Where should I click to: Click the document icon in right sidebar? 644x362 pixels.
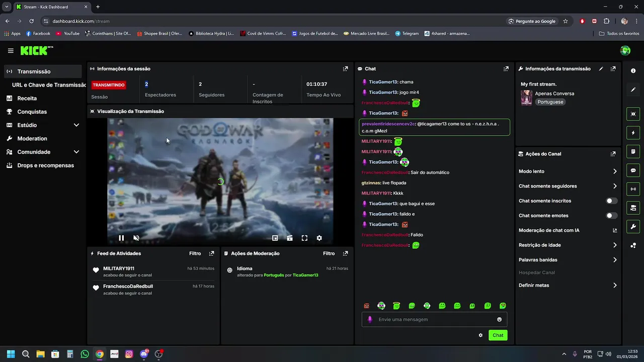coord(633,151)
